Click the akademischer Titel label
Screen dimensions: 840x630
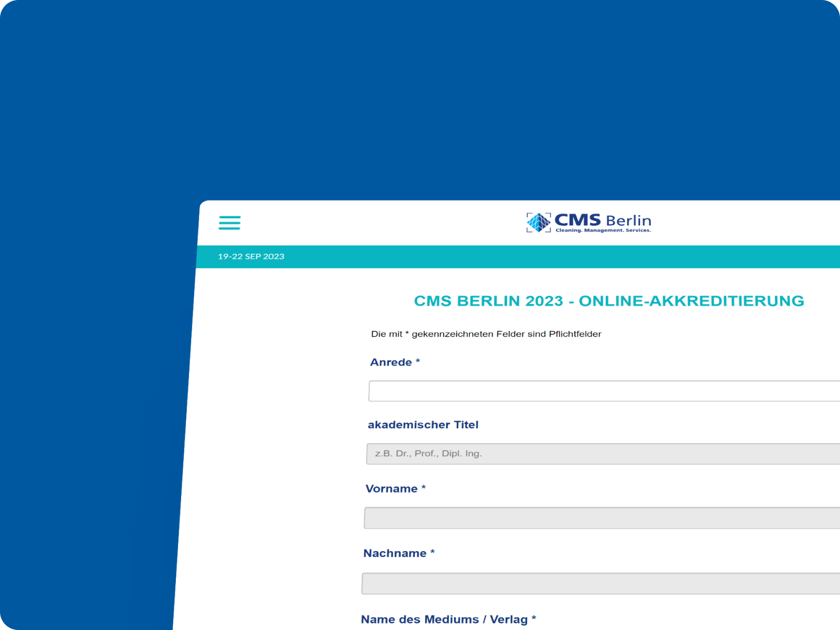point(423,425)
